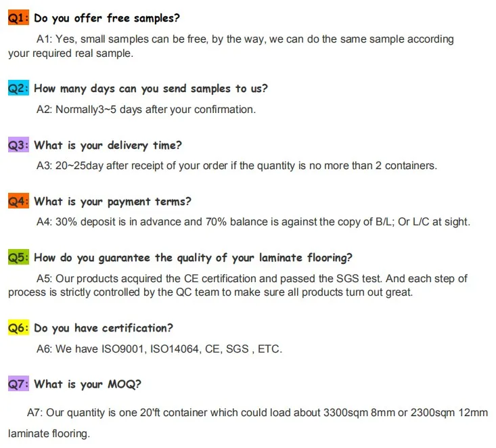Click the A1 answer about free small samples
The width and height of the screenshot is (496, 448).
pos(244,39)
